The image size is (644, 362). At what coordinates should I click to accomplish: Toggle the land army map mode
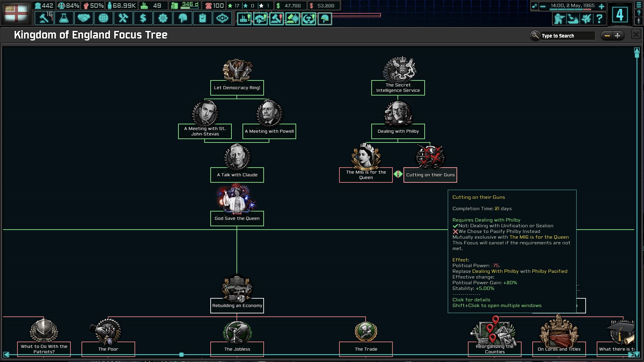[x=559, y=18]
